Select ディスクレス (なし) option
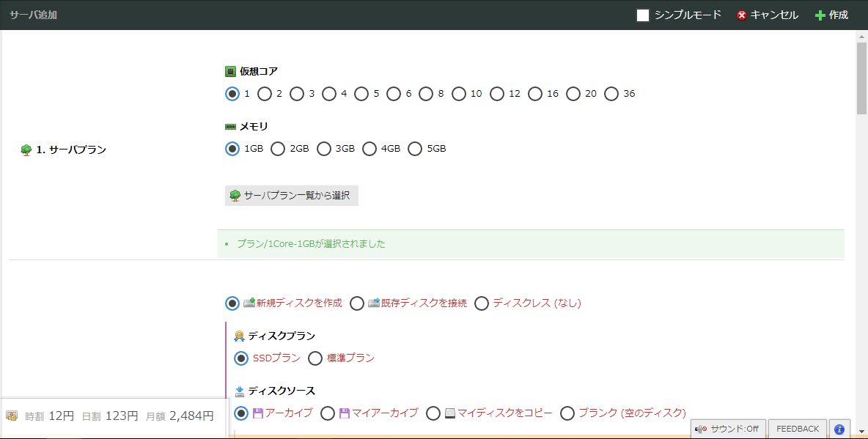868x439 pixels. pos(482,303)
